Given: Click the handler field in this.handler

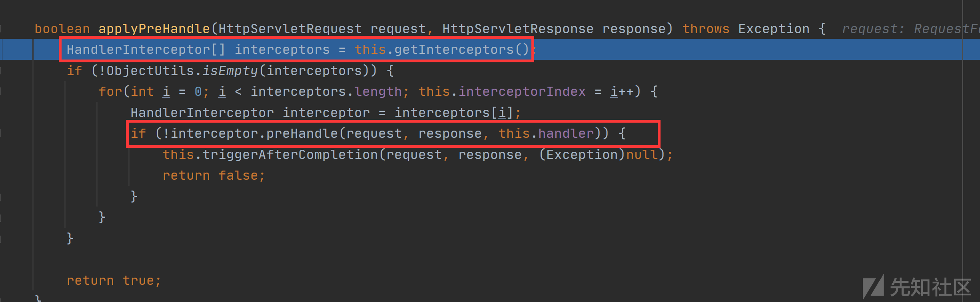Looking at the screenshot, I should (566, 133).
